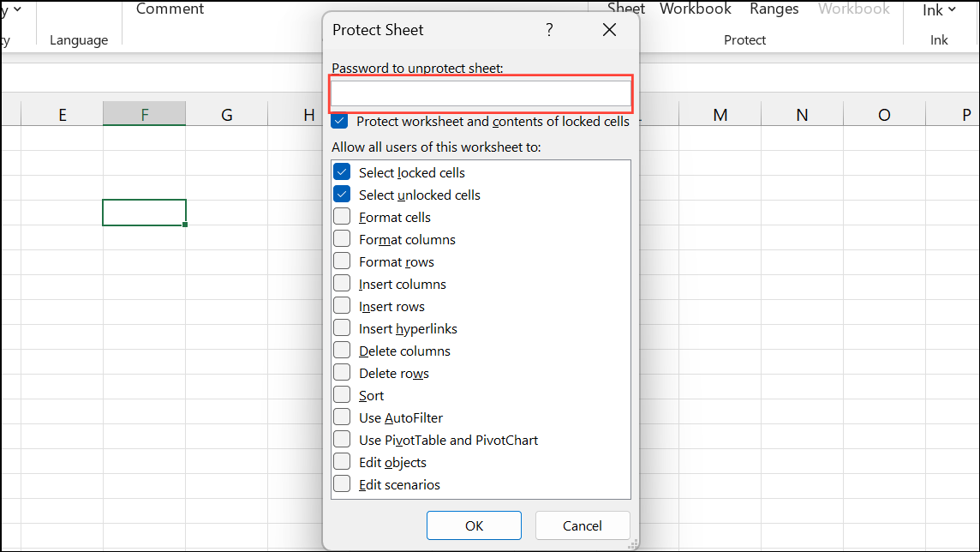Click the password to unprotect sheet field
The width and height of the screenshot is (980, 552).
pyautogui.click(x=481, y=93)
